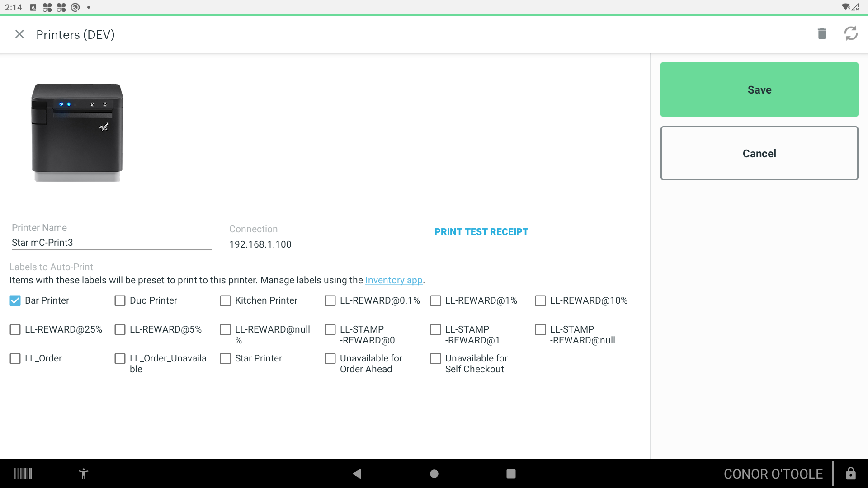Viewport: 868px width, 488px height.
Task: Save the printer settings
Action: click(x=759, y=89)
